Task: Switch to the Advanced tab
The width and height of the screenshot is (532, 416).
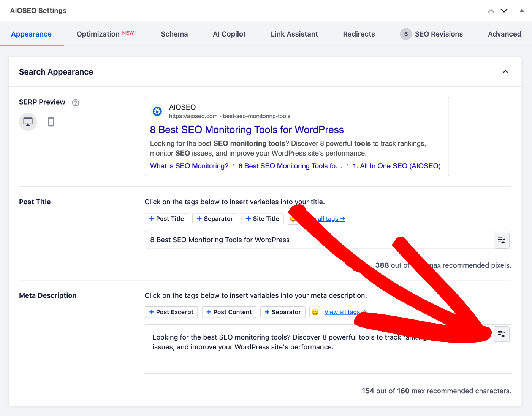Action: [x=505, y=34]
